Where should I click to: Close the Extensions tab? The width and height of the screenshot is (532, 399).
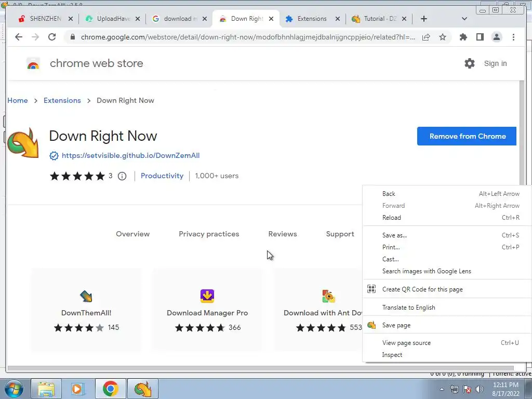coord(338,19)
